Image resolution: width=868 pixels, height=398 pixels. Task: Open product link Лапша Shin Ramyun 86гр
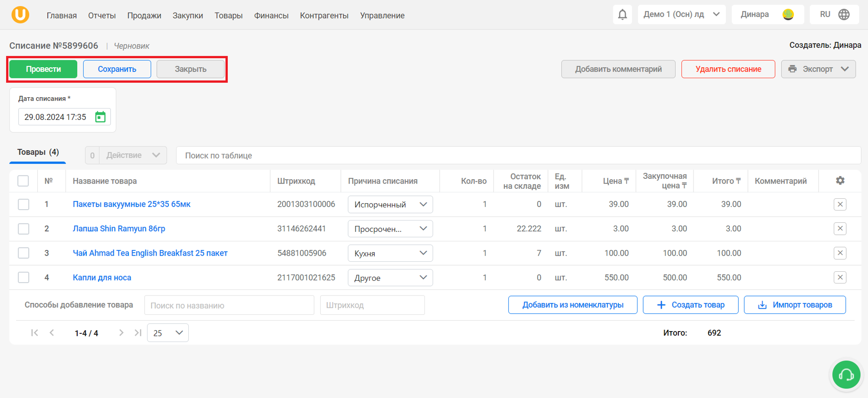pos(119,229)
